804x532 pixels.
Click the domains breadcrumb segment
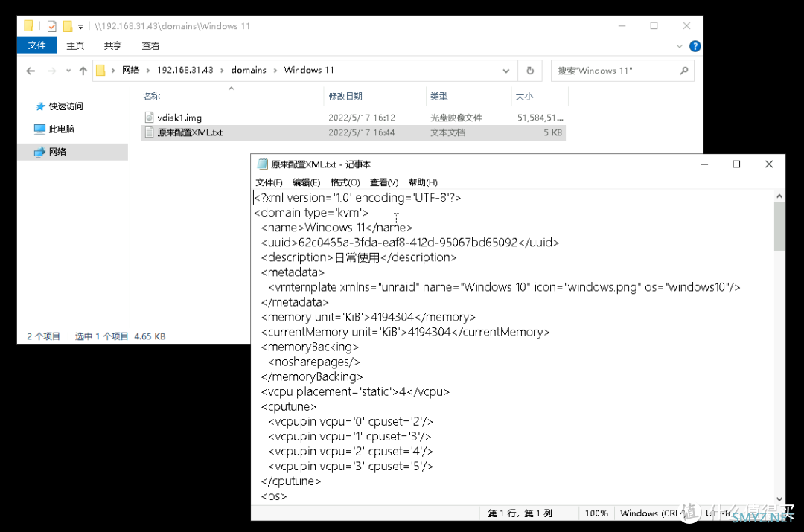249,70
